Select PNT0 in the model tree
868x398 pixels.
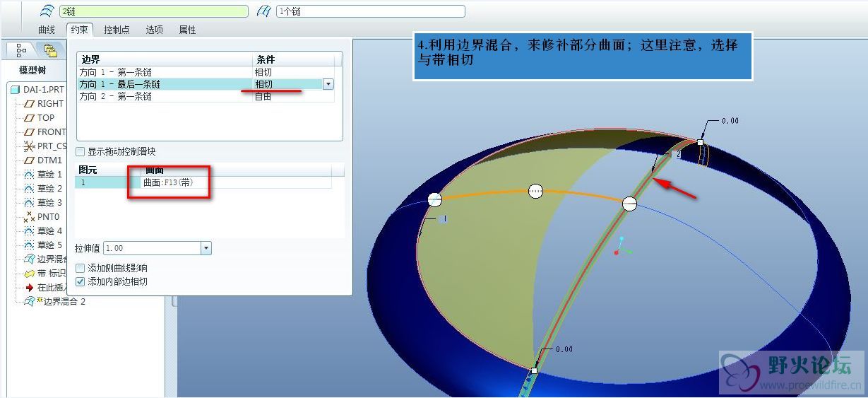[49, 217]
